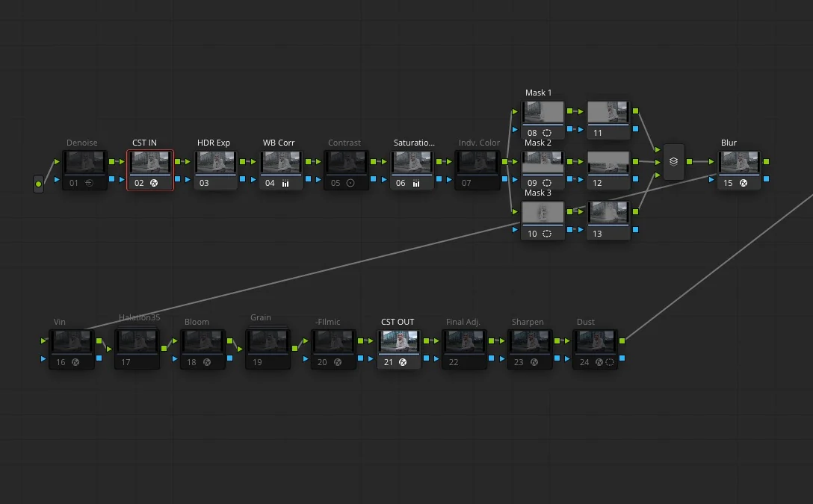
Task: Select node 22 thumbnail
Action: pyautogui.click(x=464, y=342)
